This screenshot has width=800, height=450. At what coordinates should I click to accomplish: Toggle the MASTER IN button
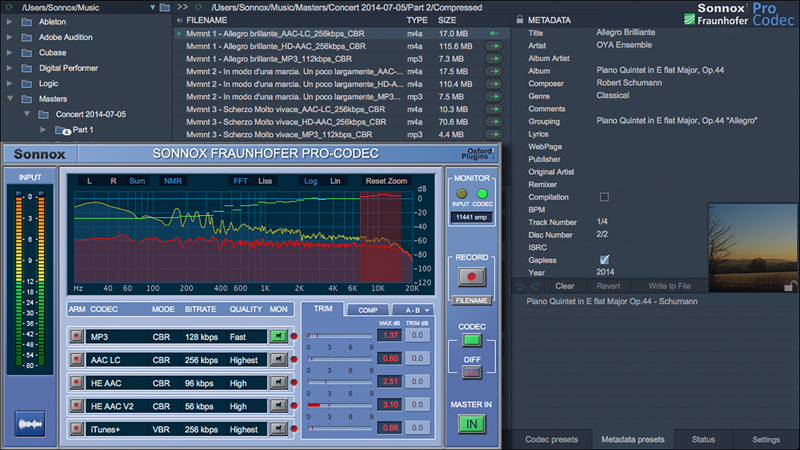(x=471, y=424)
